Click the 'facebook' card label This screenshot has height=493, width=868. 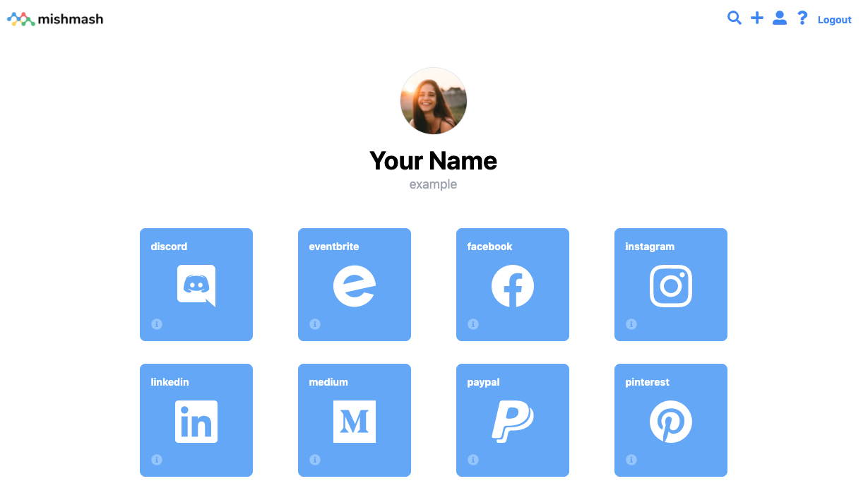pos(489,246)
